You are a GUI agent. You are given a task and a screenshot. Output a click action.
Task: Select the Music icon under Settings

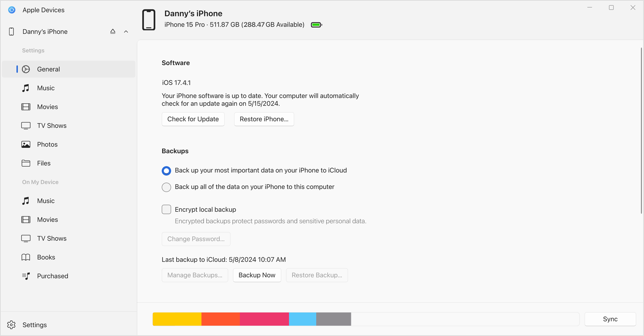click(26, 88)
